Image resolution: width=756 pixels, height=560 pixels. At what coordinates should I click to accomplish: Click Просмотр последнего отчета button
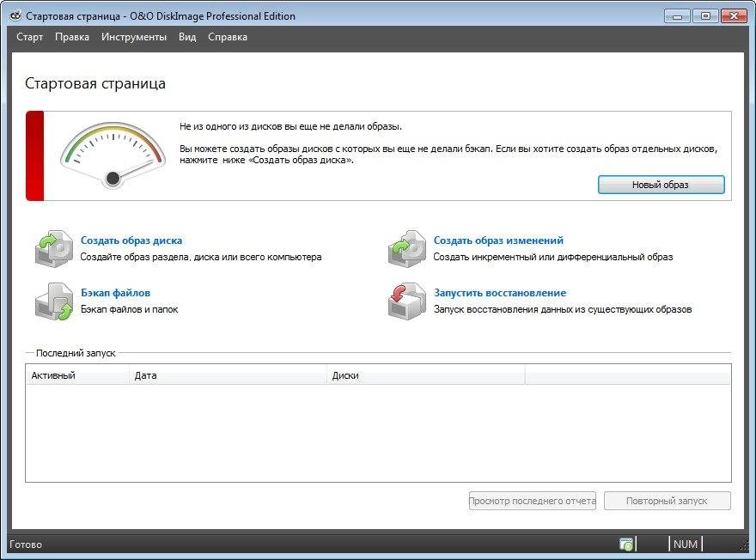(533, 501)
